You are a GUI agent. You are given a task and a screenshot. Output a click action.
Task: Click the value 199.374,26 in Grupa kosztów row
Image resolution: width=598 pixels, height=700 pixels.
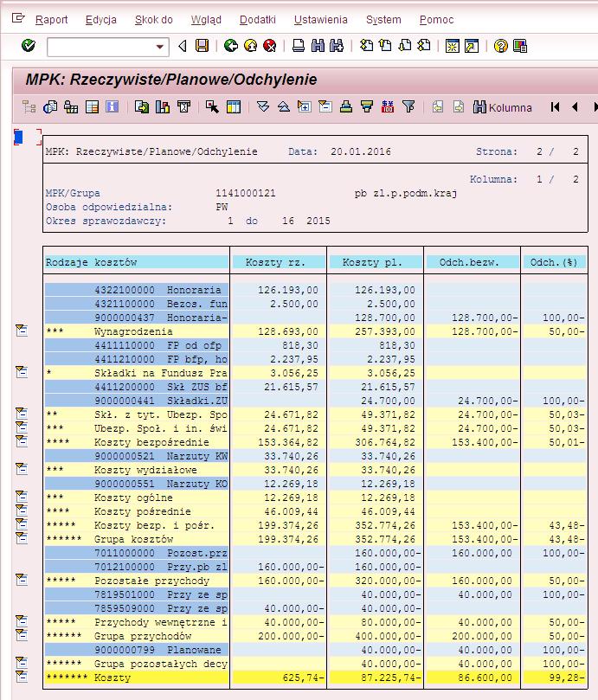(x=288, y=539)
